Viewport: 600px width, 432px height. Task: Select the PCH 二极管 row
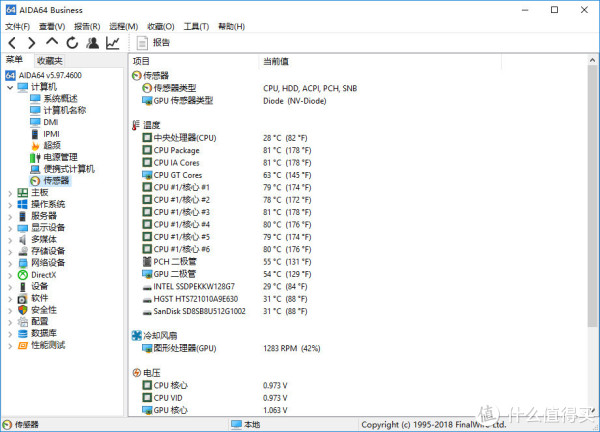click(x=227, y=262)
